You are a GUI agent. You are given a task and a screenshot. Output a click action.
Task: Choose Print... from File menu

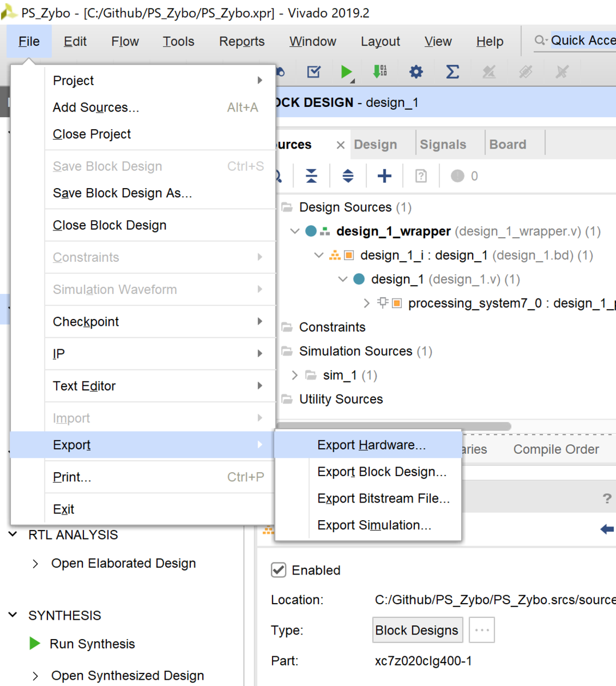pos(143,477)
